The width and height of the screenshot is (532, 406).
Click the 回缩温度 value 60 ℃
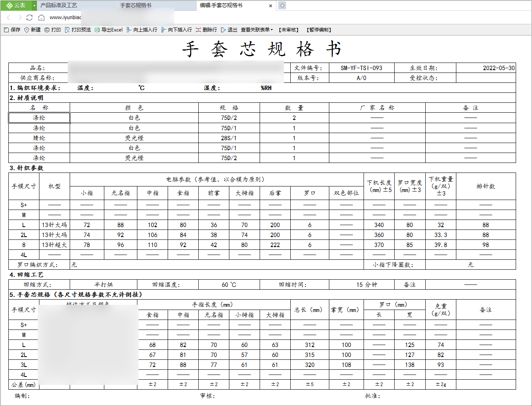pos(229,285)
